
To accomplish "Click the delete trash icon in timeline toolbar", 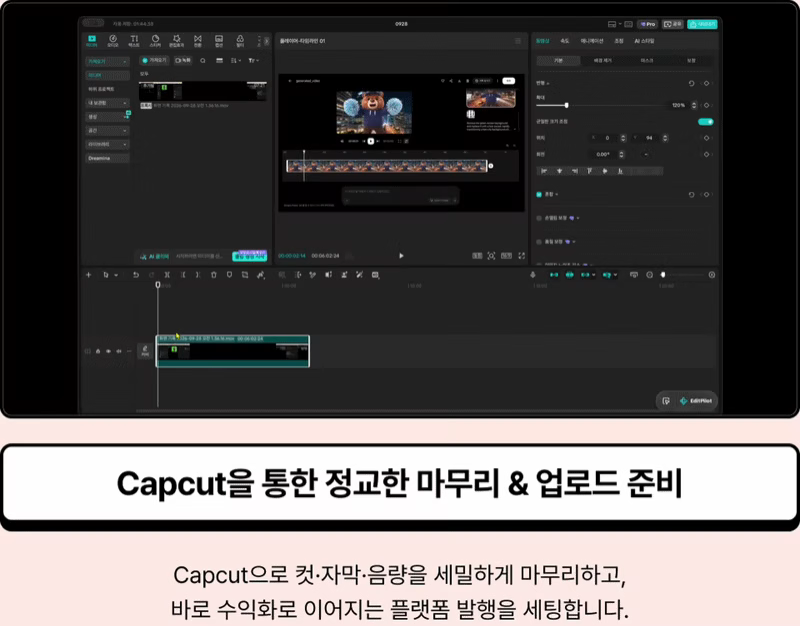I will point(214,275).
